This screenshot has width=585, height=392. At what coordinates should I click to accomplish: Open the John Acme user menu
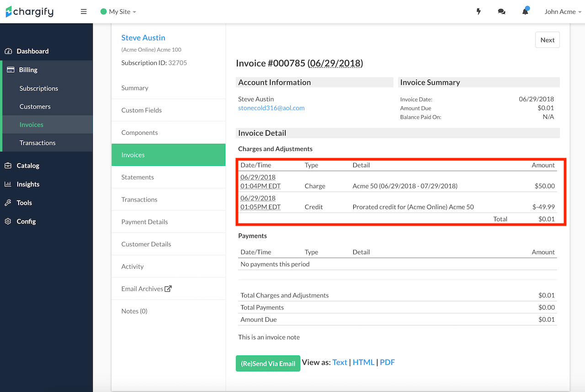tap(563, 12)
